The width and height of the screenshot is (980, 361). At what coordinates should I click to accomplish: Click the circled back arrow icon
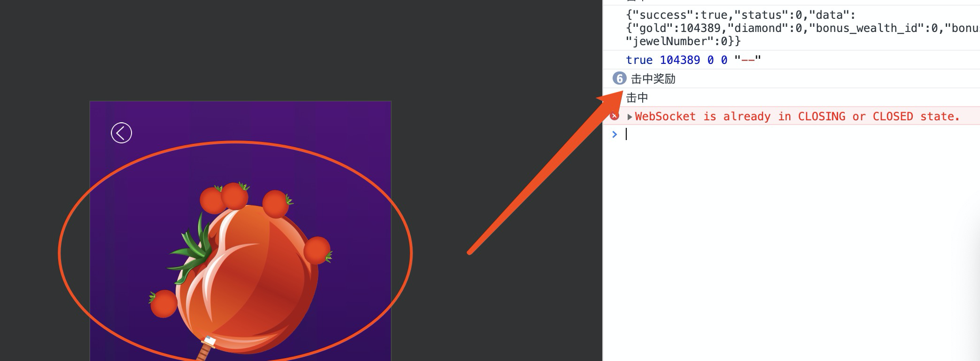tap(121, 133)
